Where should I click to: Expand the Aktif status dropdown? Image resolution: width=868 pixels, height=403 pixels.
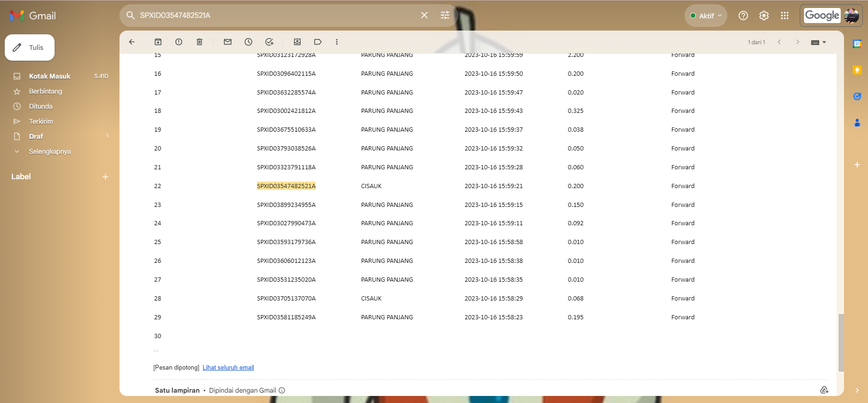(706, 16)
